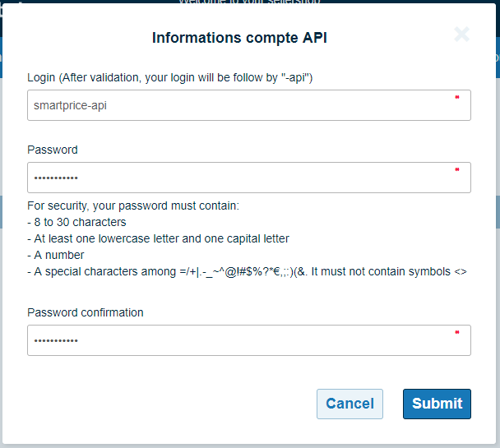Click the Login label text
The height and width of the screenshot is (448, 500).
[169, 77]
